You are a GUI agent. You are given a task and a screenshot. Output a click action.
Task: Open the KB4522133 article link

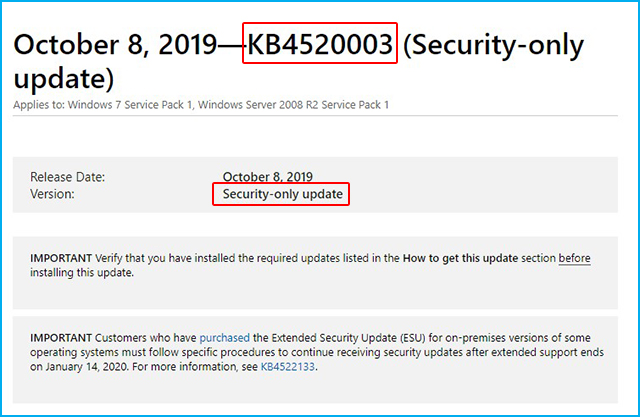[x=287, y=366]
